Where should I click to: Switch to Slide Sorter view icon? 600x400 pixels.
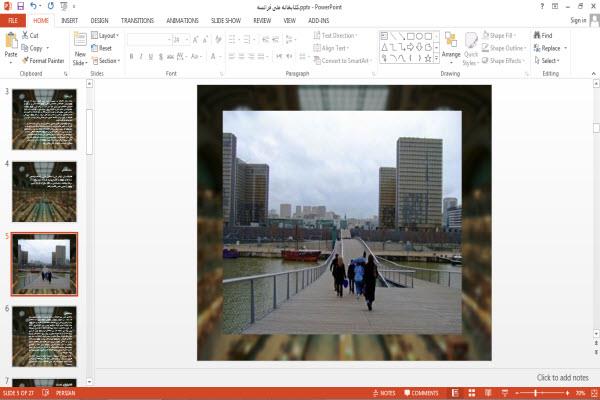pyautogui.click(x=472, y=393)
